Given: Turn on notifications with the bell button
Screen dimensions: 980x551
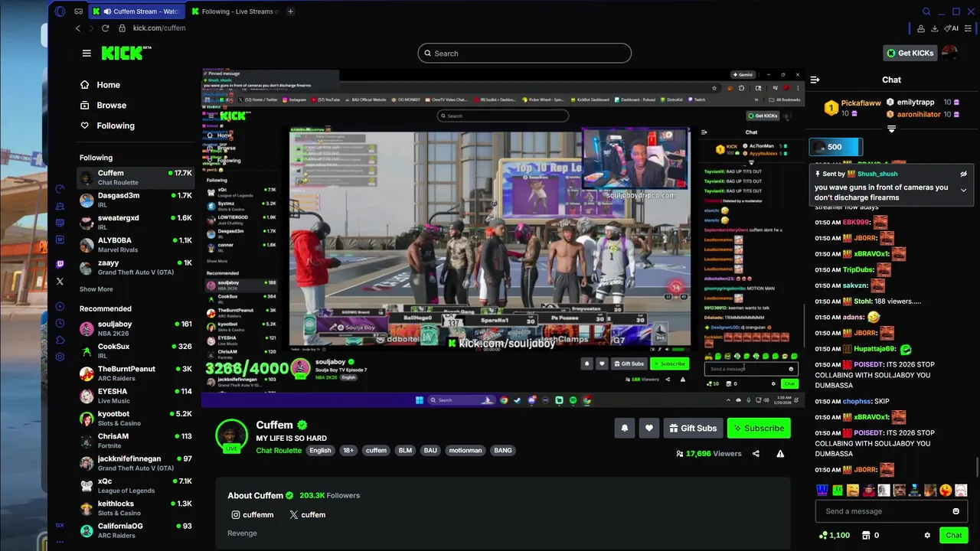Looking at the screenshot, I should pos(624,429).
